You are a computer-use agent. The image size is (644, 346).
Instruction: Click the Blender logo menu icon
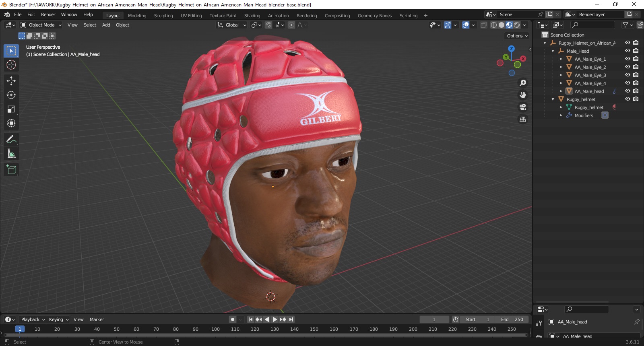point(7,14)
